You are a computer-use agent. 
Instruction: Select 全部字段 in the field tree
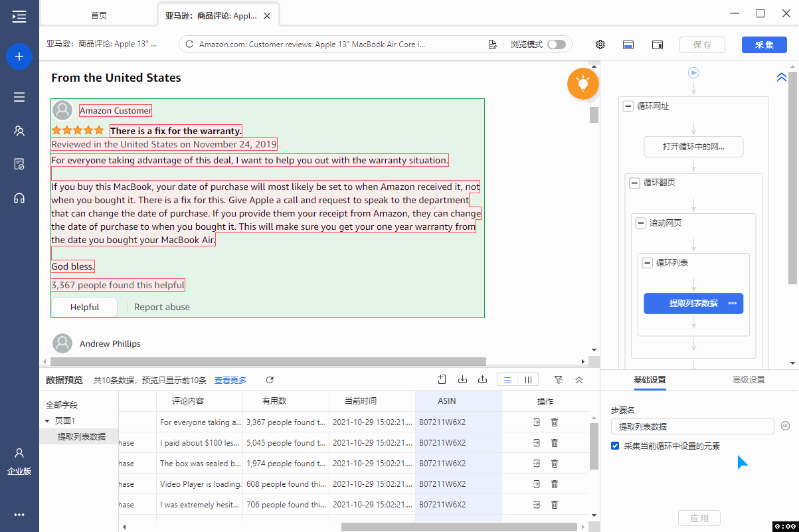click(x=62, y=405)
